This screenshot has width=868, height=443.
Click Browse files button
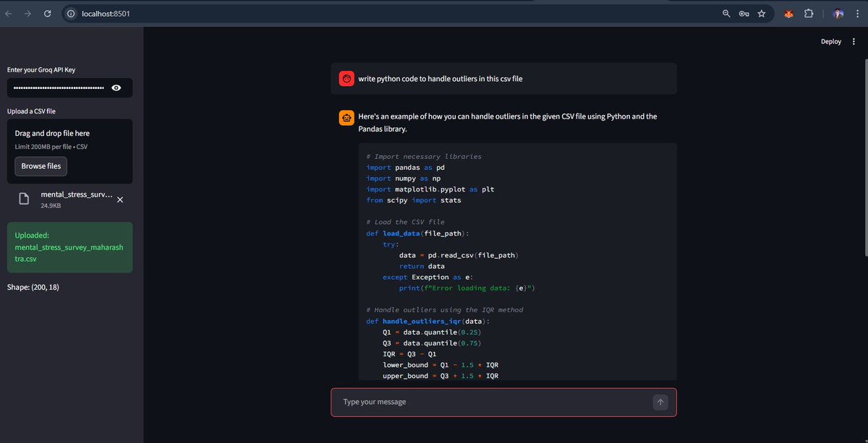tap(41, 166)
